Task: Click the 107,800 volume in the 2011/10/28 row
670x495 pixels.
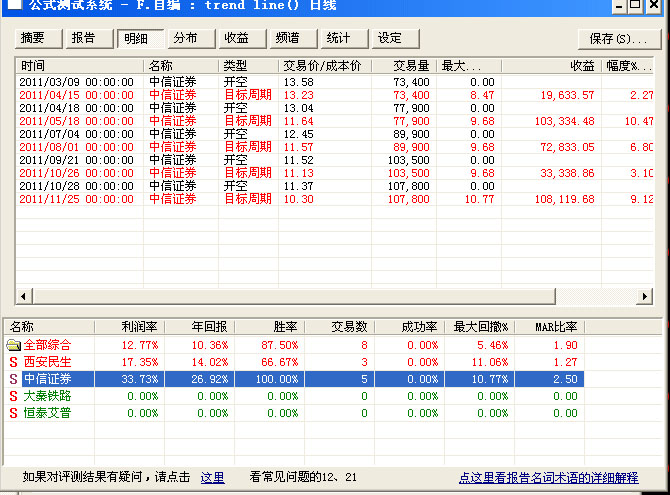Action: [408, 186]
